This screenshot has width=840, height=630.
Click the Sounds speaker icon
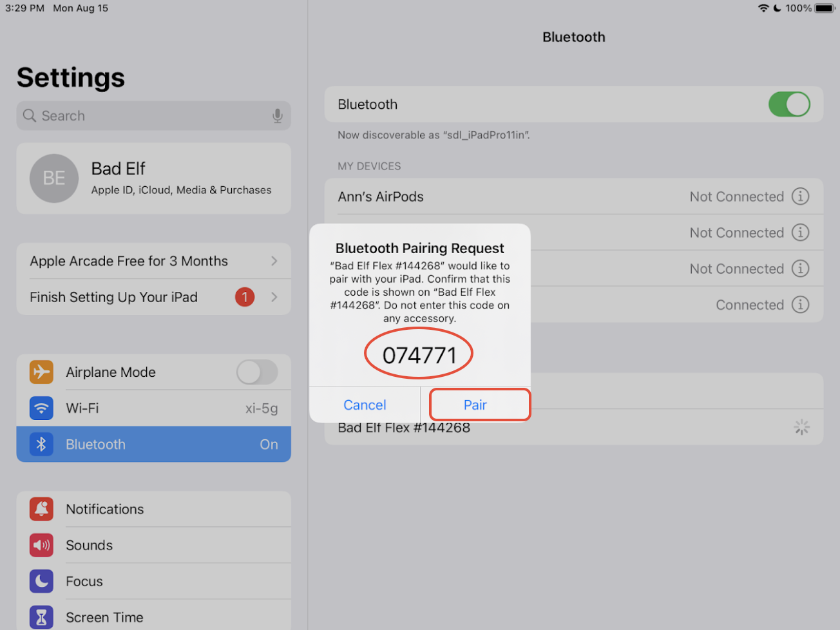41,545
